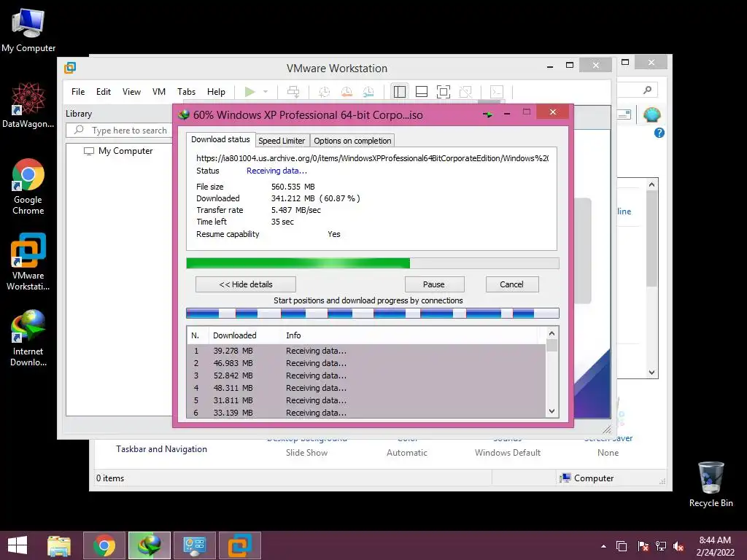Click the Action Center flag tray icon
This screenshot has height=560, width=747.
(x=643, y=546)
